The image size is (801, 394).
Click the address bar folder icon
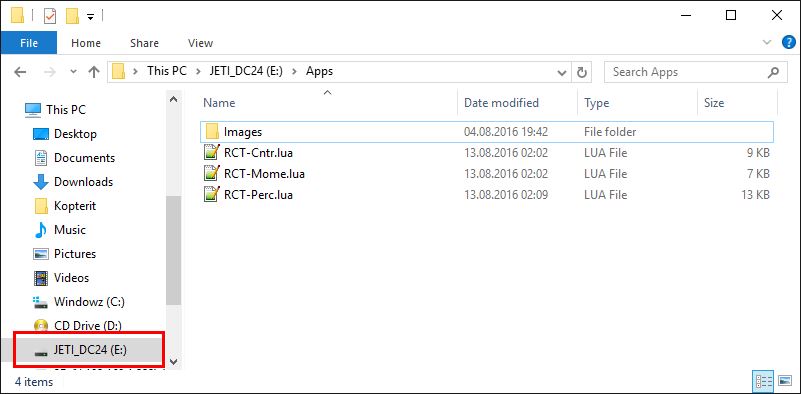tap(118, 72)
